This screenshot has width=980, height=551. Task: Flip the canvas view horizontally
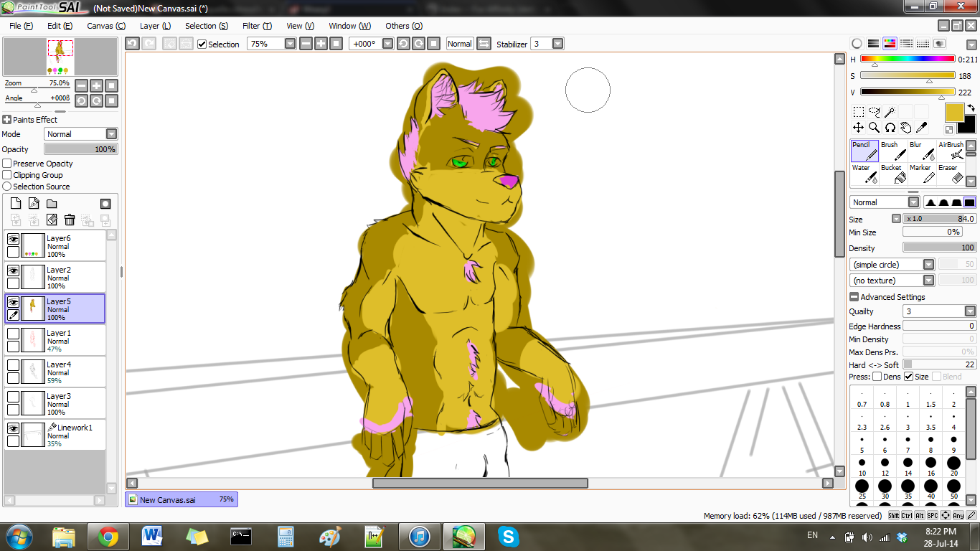click(x=484, y=44)
